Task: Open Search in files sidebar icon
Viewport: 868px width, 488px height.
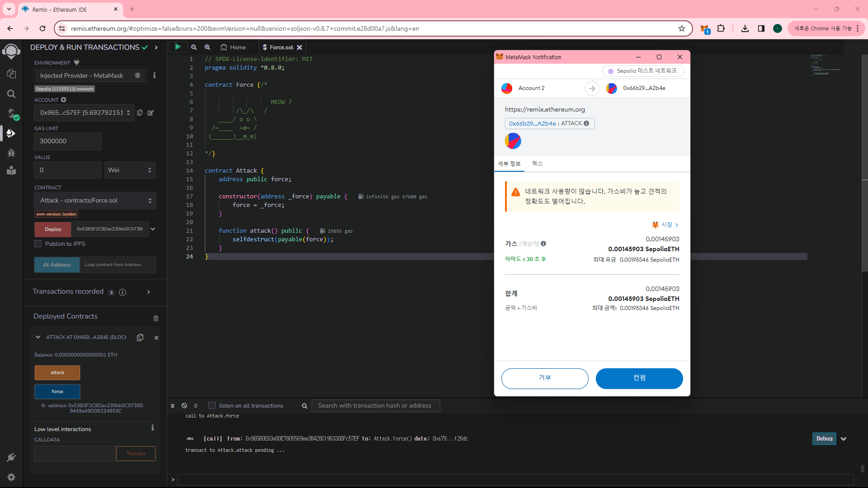Action: [11, 94]
